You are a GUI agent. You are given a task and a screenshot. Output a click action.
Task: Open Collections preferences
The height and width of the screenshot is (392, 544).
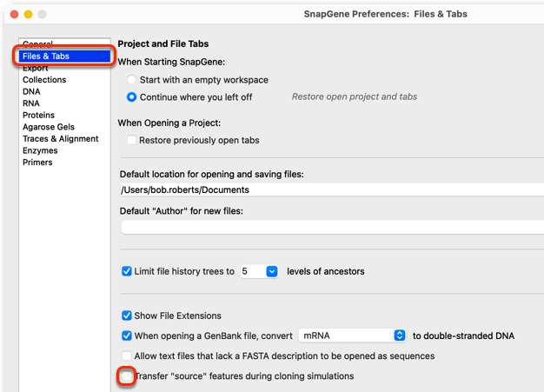tap(44, 80)
